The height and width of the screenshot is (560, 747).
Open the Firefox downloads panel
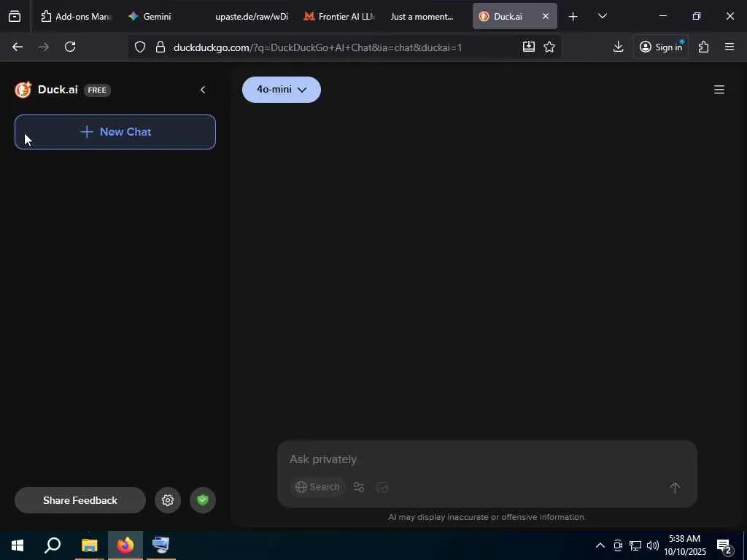pyautogui.click(x=619, y=47)
